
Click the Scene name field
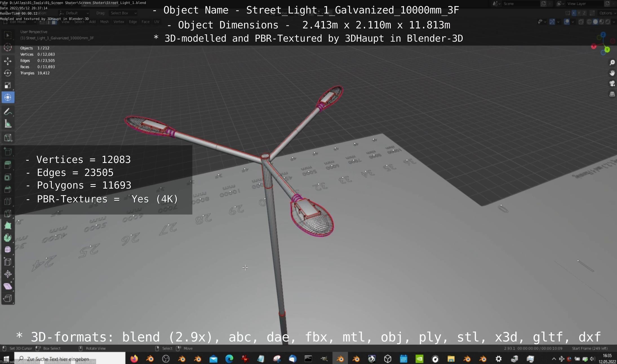point(521,4)
